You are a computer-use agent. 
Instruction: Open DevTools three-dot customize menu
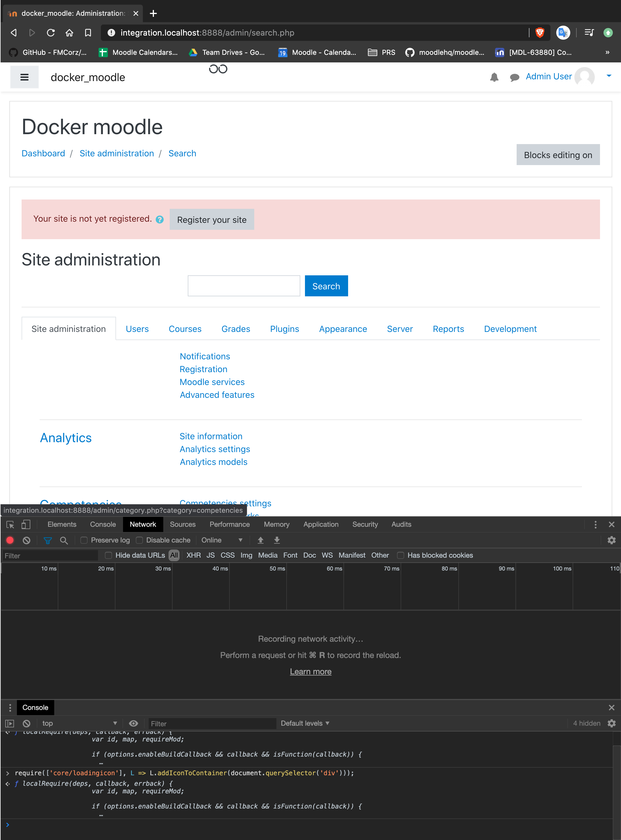[595, 524]
